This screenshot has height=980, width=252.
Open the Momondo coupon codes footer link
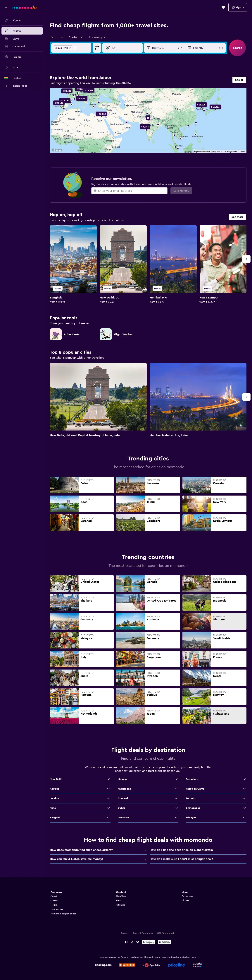(63, 914)
